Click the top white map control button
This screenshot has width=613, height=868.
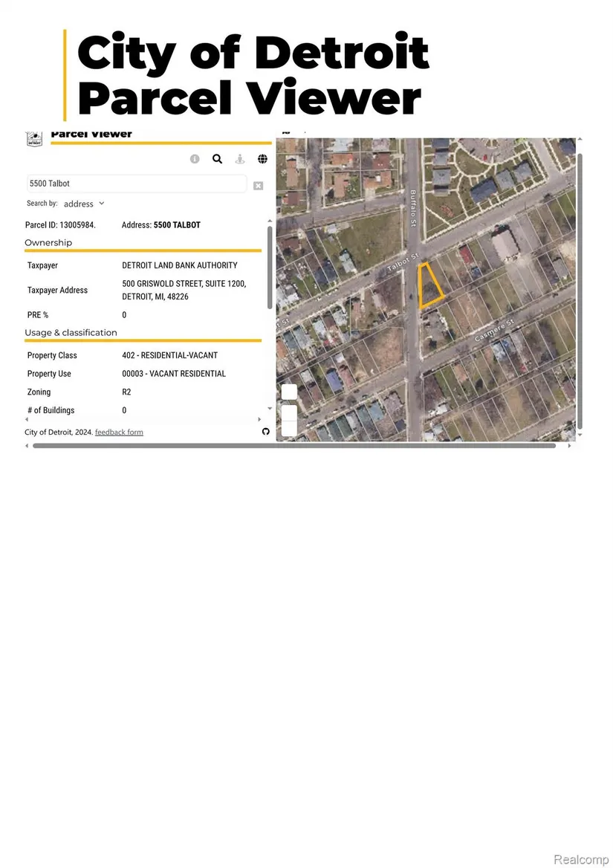pos(289,392)
